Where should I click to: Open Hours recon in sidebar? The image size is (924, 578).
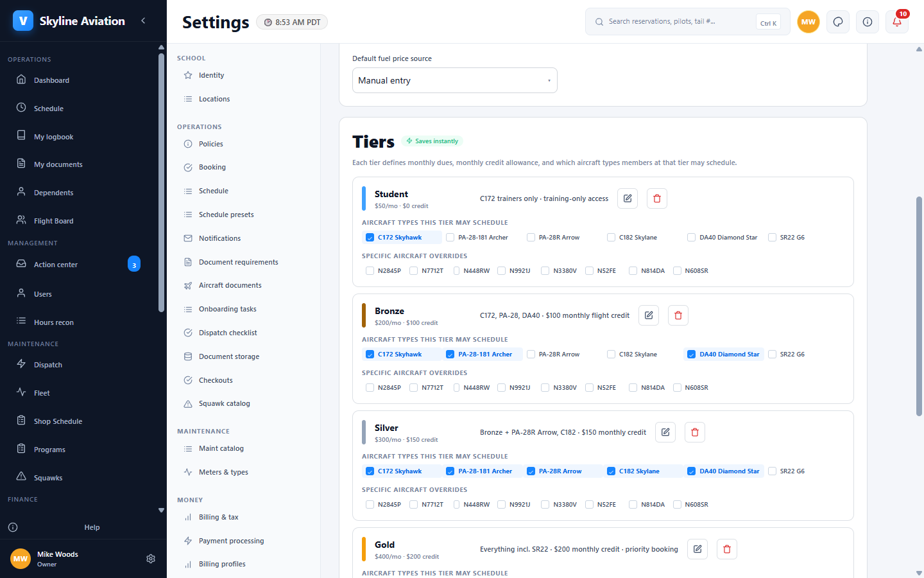tap(79, 322)
